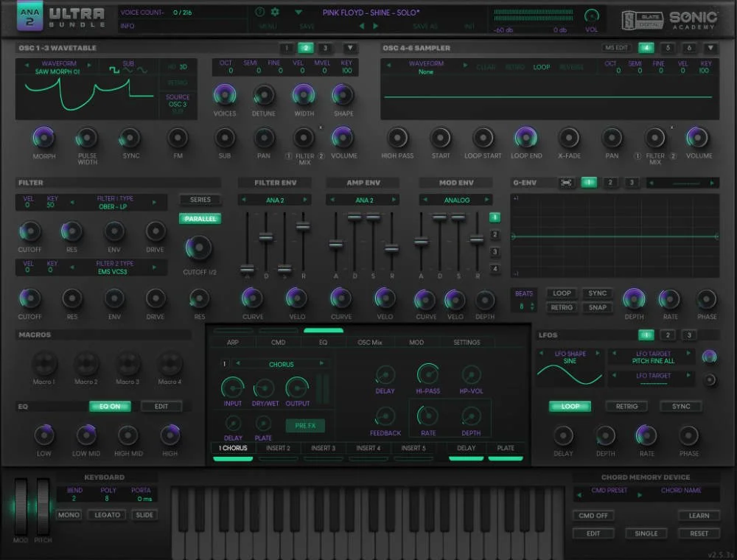The height and width of the screenshot is (560, 737).
Task: Click the Macro 1 knob
Action: (x=44, y=363)
